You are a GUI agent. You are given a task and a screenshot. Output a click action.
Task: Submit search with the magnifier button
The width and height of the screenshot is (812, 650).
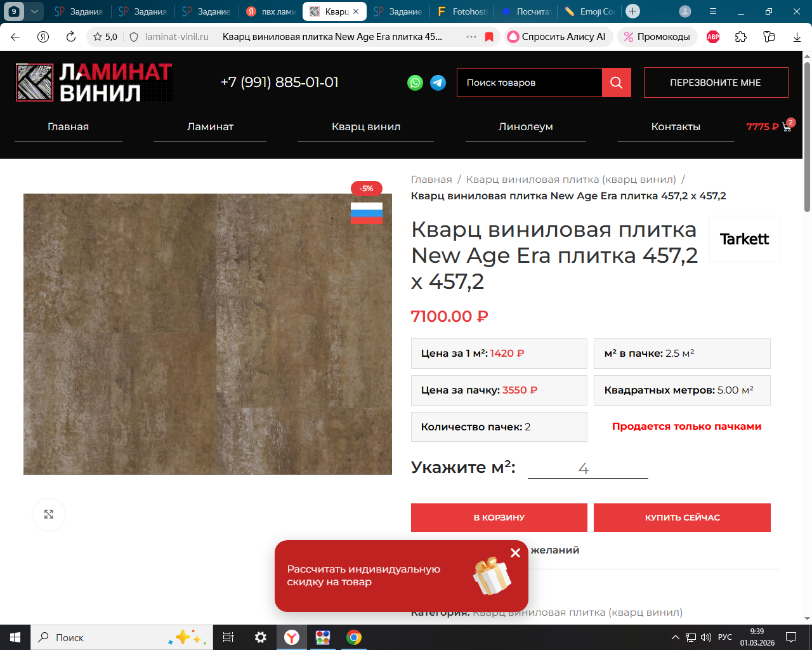click(616, 83)
